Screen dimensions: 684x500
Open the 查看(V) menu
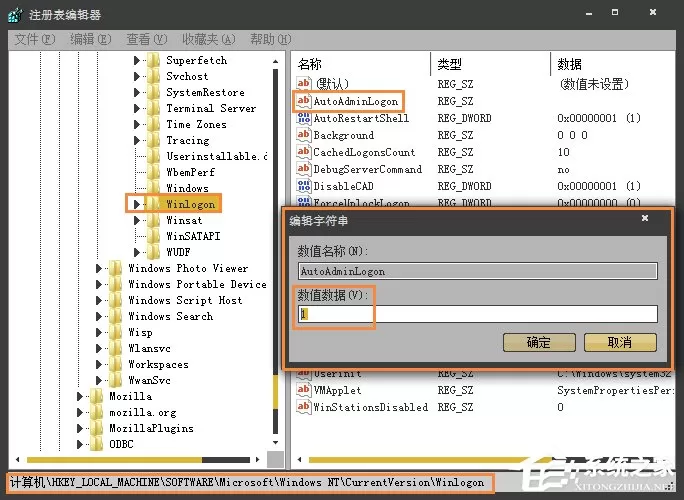click(147, 40)
